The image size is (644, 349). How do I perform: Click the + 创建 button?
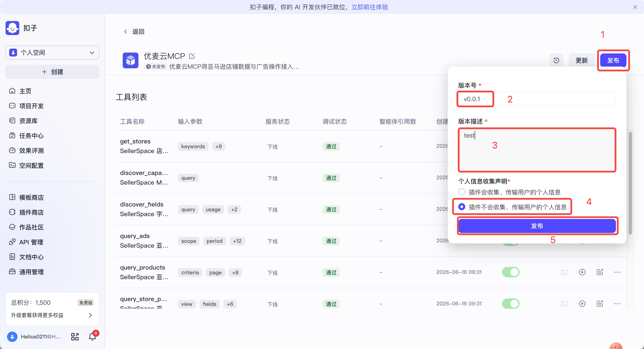point(52,72)
